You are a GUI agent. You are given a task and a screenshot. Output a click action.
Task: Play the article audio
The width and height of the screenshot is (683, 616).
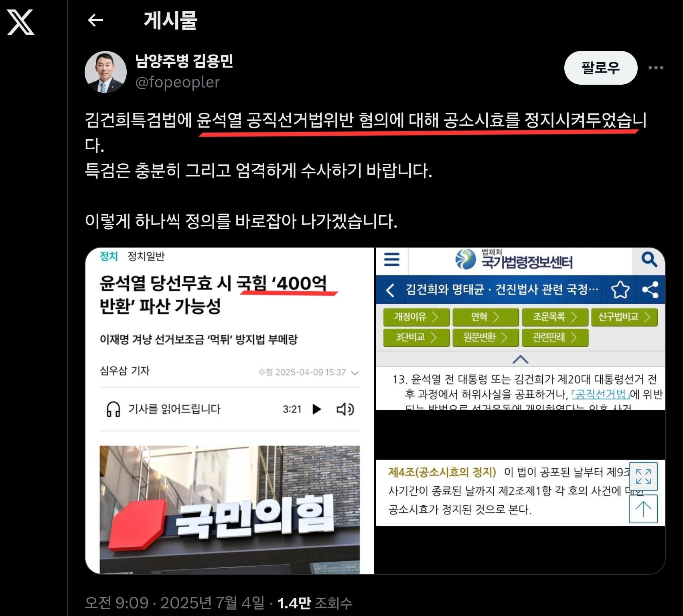click(x=317, y=409)
